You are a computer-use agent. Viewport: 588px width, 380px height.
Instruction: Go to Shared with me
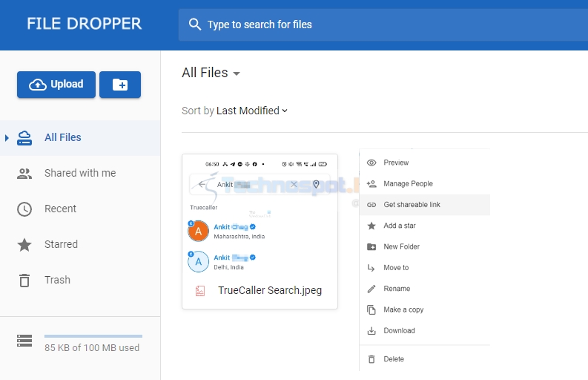80,174
